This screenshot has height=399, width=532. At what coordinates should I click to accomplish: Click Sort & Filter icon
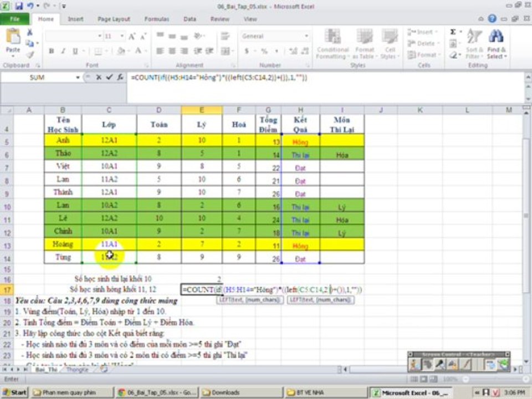click(x=474, y=44)
